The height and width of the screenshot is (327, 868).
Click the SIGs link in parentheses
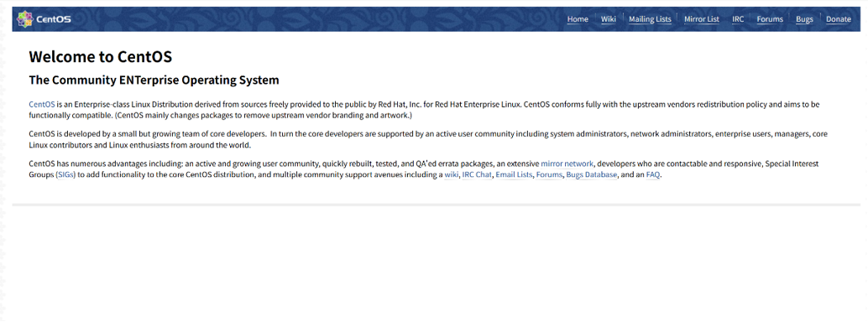tap(65, 175)
